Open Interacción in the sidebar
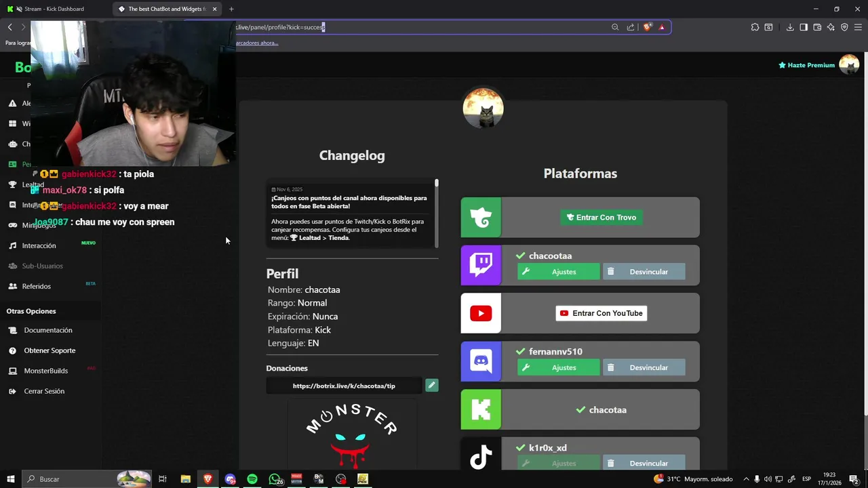 click(39, 245)
